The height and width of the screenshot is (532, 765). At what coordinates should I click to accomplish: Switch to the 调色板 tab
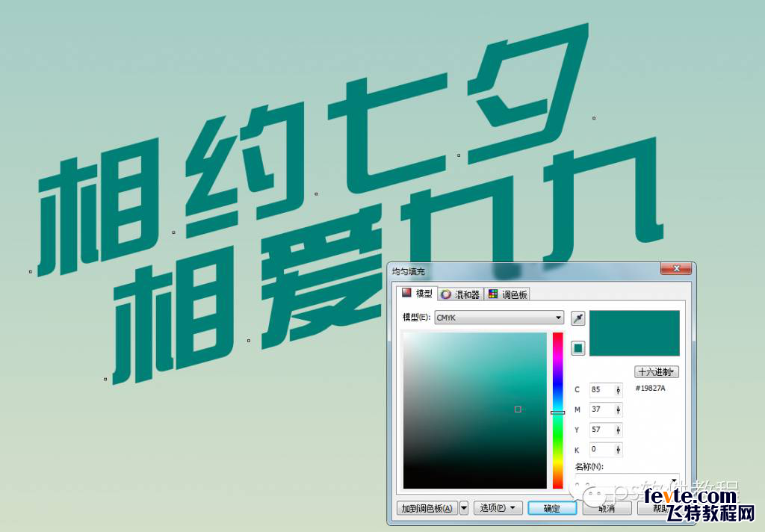click(507, 294)
